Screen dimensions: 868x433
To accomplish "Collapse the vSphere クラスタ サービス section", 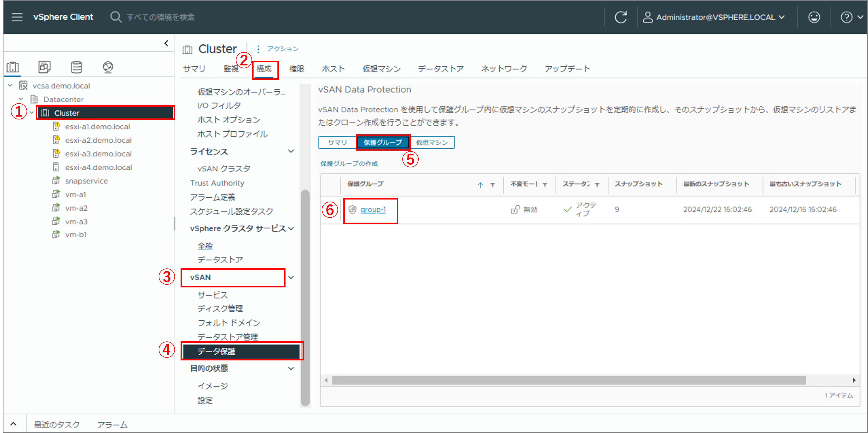I will tap(291, 228).
